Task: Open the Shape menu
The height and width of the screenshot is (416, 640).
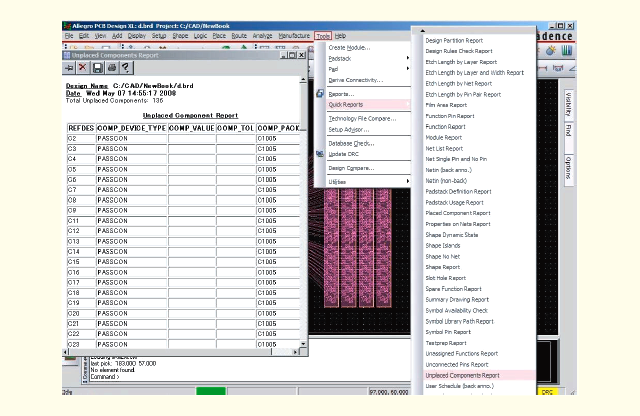Action: pos(180,36)
